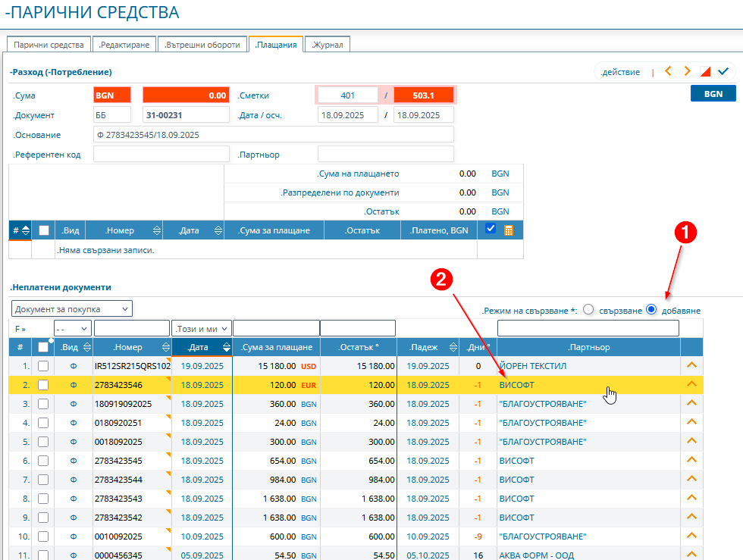Screen dimensions: 743x560
Task: Click the blue BGN currency button
Action: coord(713,93)
